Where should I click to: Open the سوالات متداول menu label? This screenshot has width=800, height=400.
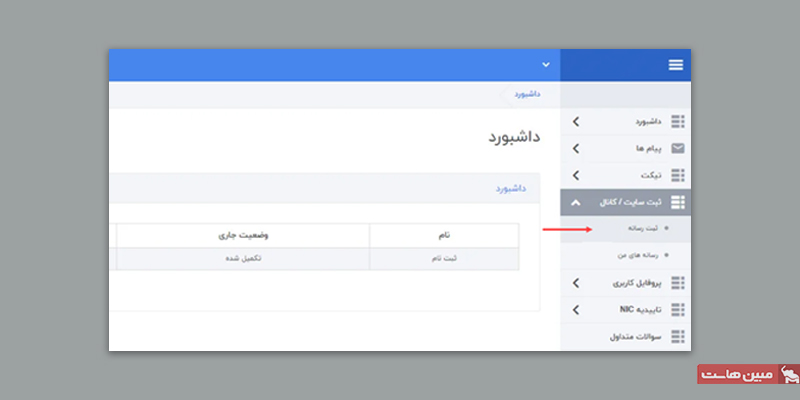point(636,337)
